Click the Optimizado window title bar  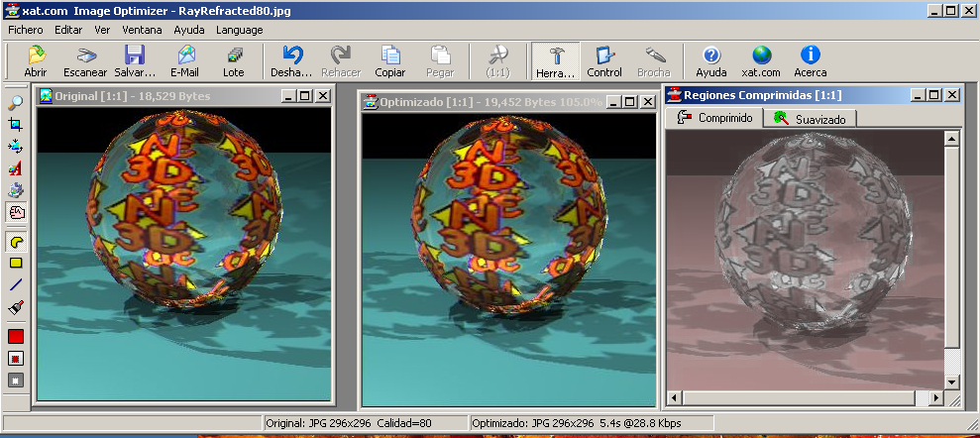click(x=509, y=102)
